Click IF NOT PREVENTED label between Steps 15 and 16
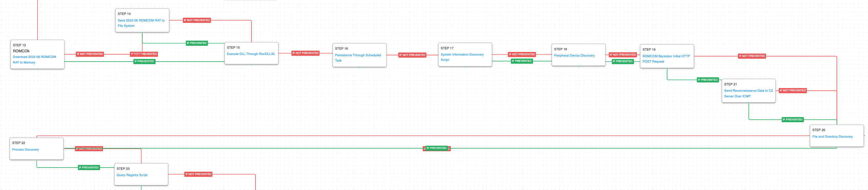Viewport: 868px width, 190px height. pyautogui.click(x=305, y=53)
